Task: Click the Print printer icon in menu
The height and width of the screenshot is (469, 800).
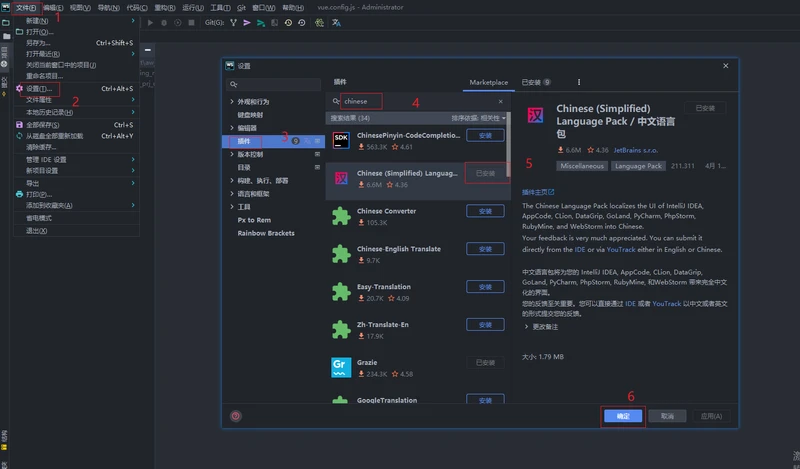Action: point(19,194)
